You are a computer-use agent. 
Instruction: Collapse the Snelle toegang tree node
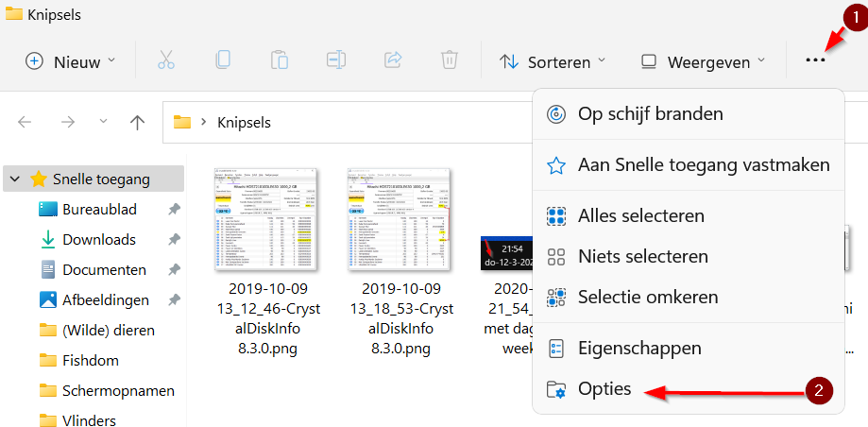[x=16, y=178]
